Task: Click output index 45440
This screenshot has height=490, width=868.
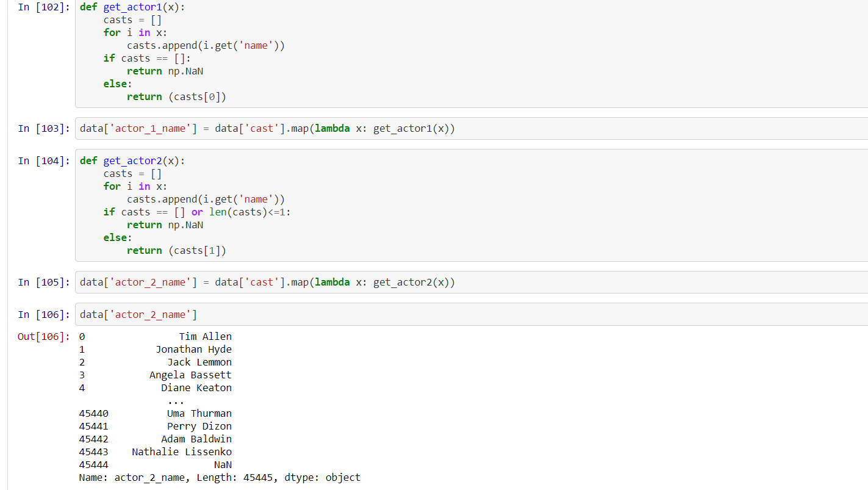Action: click(x=93, y=414)
